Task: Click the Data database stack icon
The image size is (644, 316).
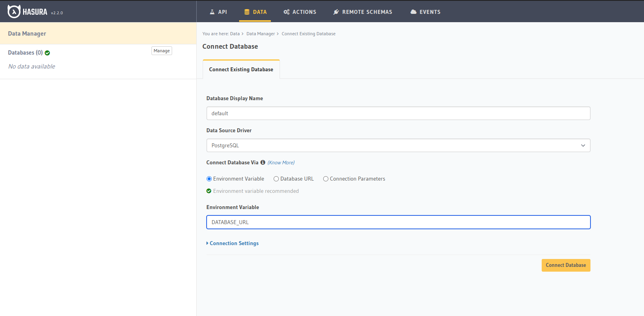Action: coord(247,12)
